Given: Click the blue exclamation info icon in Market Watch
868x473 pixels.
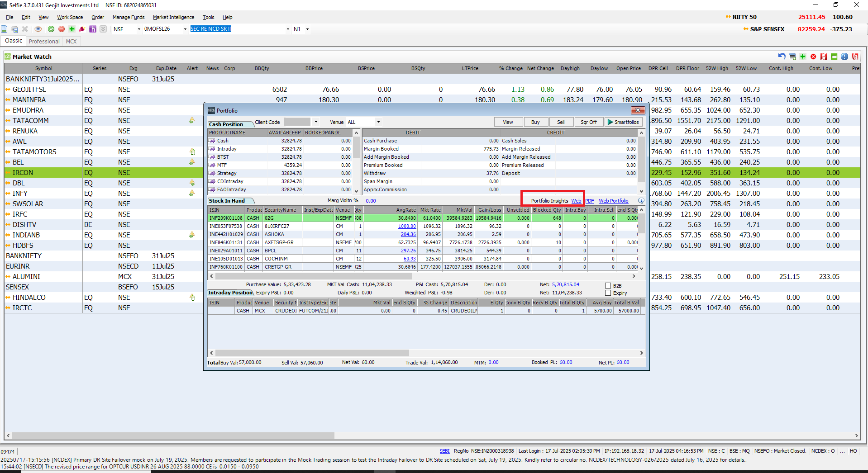Looking at the screenshot, I should [x=844, y=57].
